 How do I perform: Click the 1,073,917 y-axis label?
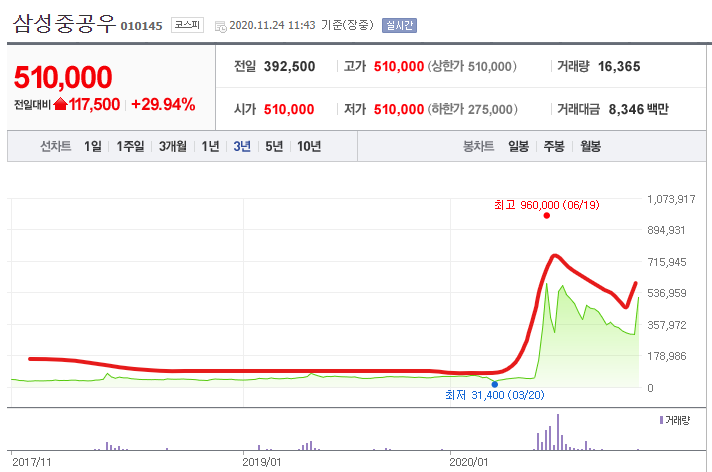point(671,199)
